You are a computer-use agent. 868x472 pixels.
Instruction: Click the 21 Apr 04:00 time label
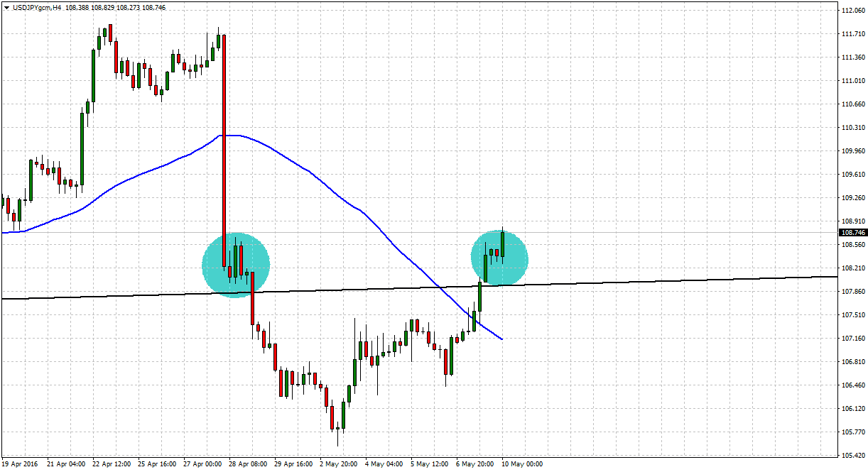(x=65, y=464)
